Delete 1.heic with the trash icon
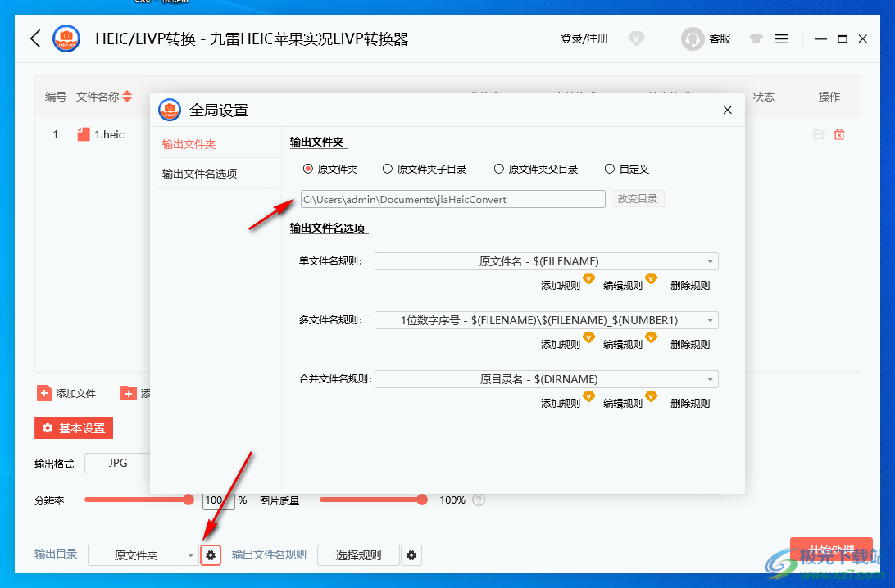 point(839,134)
